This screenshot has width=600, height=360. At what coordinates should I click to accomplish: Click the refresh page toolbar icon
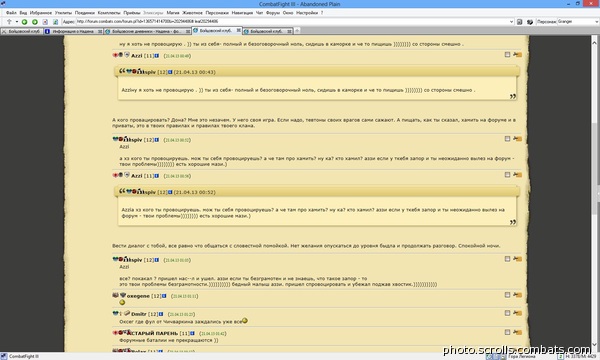(55, 22)
